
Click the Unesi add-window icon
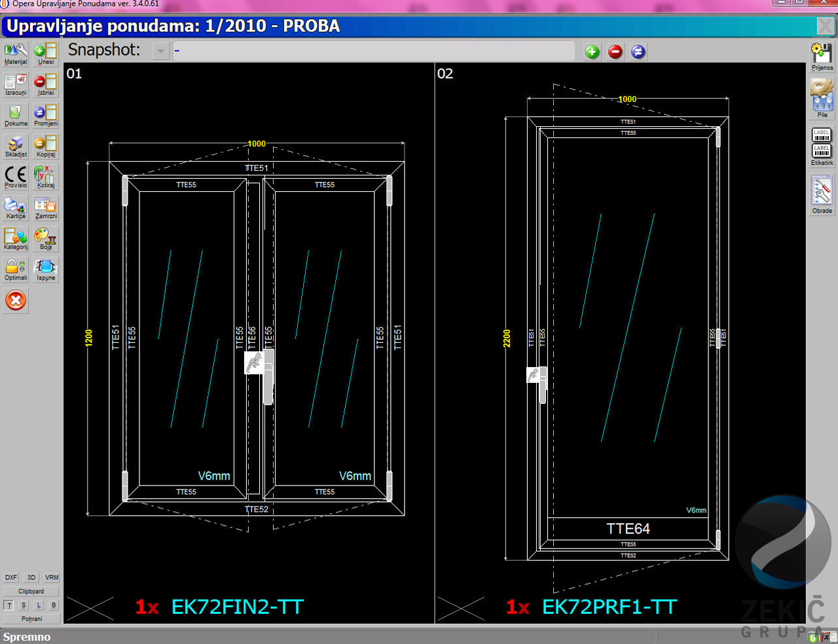46,54
